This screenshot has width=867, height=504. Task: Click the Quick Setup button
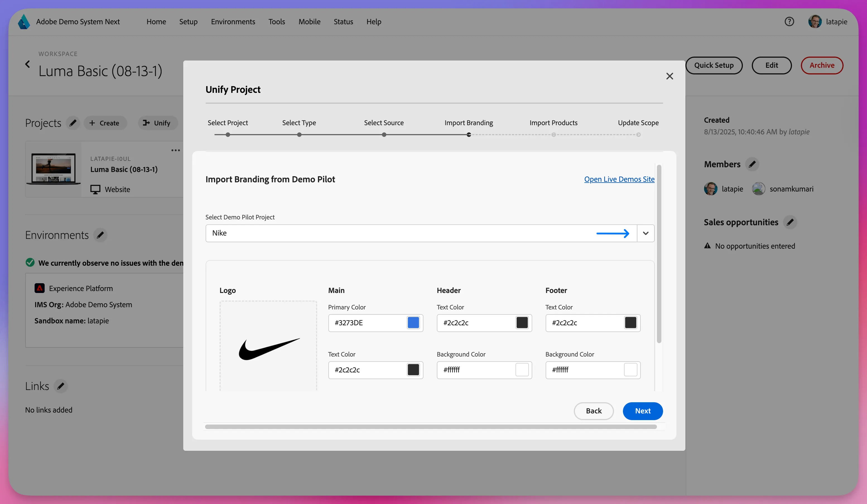[x=714, y=65]
